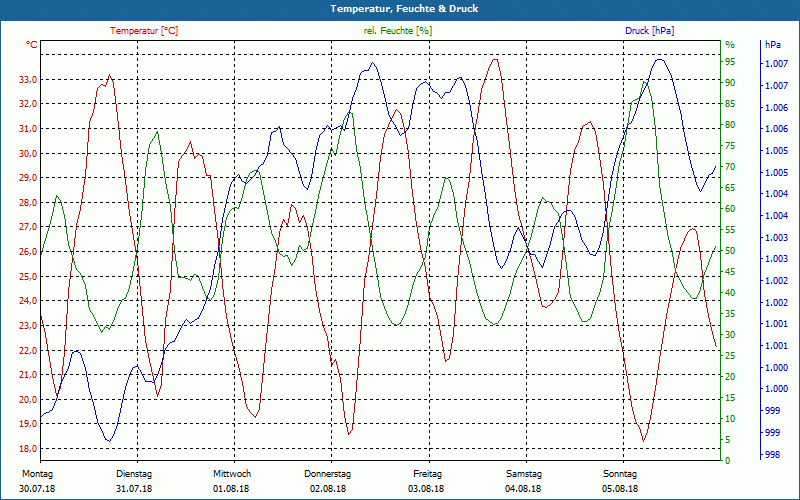Click the blue "998" pressure axis value
The width and height of the screenshot is (800, 500).
772,455
